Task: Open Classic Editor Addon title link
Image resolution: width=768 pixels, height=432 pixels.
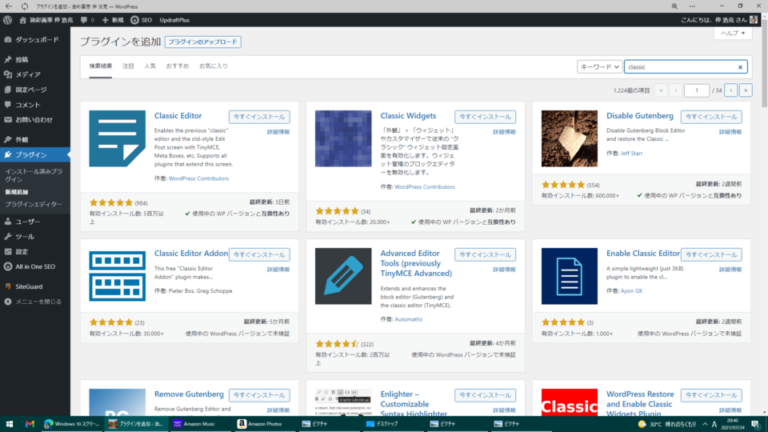Action: tap(191, 253)
